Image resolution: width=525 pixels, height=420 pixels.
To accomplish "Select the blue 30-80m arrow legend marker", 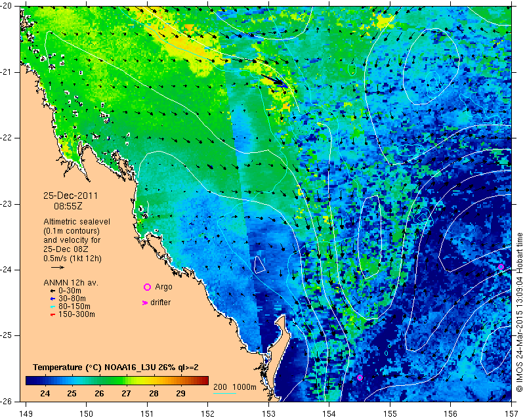I will pos(53,299).
